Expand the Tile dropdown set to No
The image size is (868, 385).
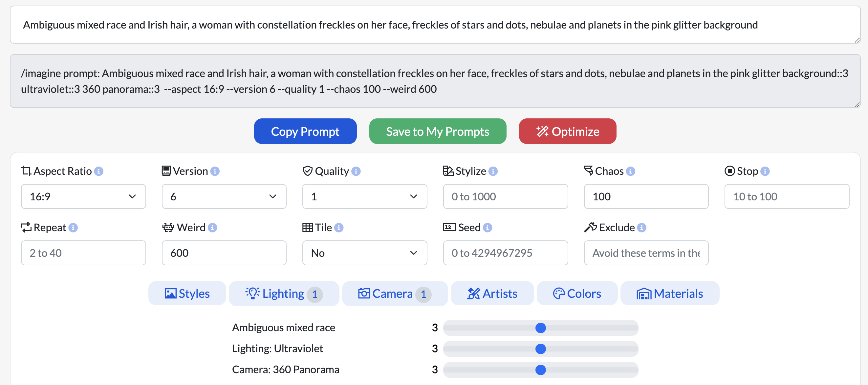tap(365, 253)
